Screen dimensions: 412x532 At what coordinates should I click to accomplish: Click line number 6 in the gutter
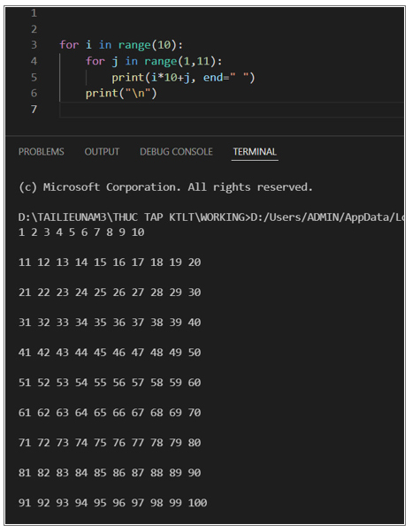click(34, 93)
